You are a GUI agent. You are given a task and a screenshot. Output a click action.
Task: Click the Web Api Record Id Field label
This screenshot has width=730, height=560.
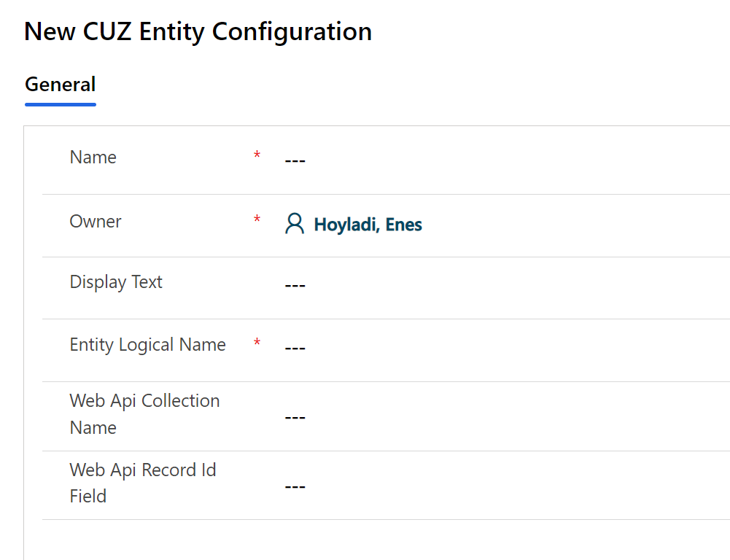(x=143, y=483)
